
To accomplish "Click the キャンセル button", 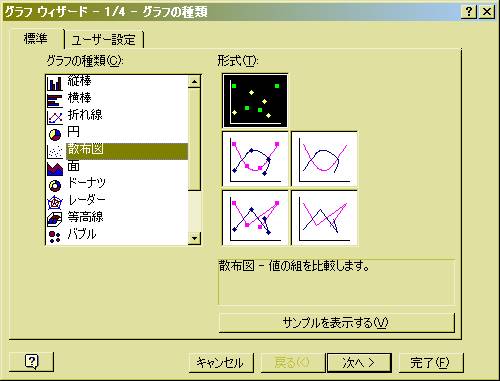I will click(x=220, y=363).
